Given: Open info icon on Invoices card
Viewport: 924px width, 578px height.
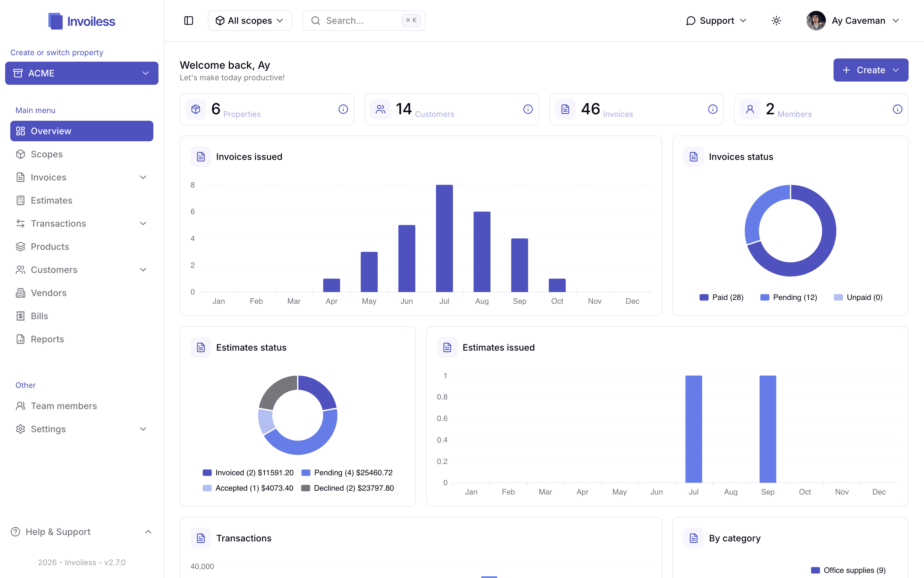Looking at the screenshot, I should pyautogui.click(x=713, y=109).
